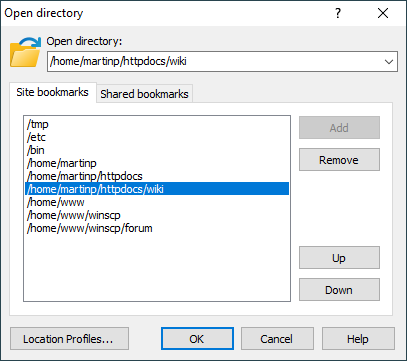The image size is (407, 361).
Task: Close the Open directory dialog
Action: [x=383, y=13]
